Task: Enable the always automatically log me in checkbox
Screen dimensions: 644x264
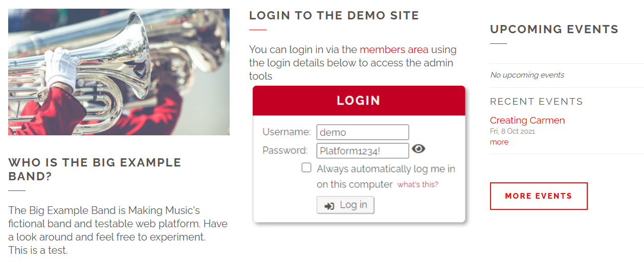Action: 306,167
